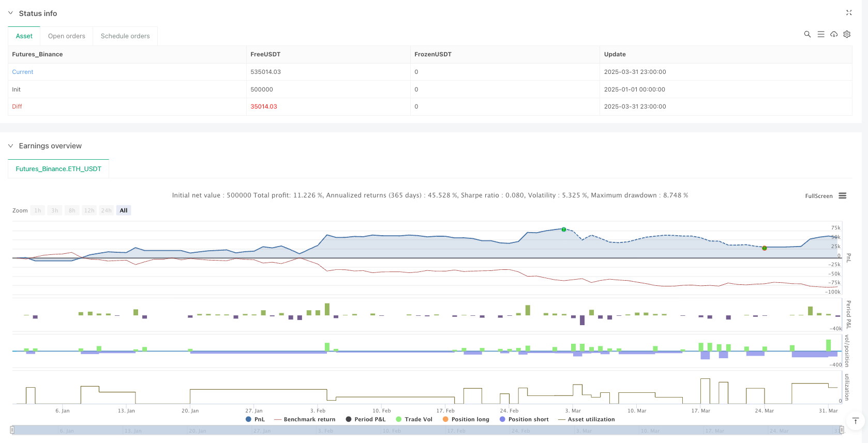The height and width of the screenshot is (443, 868).
Task: Collapse the Status info section
Action: (10, 13)
